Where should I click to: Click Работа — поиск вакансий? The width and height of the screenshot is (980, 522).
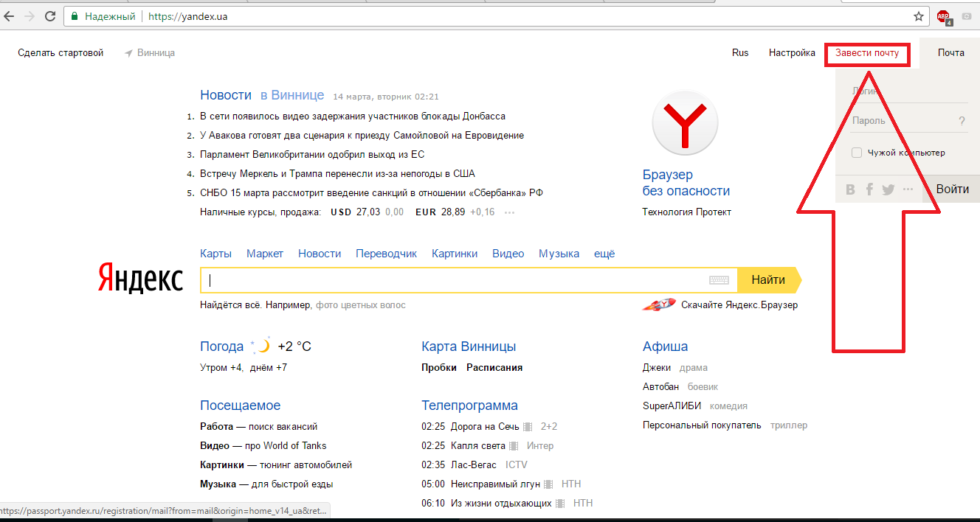[x=258, y=427]
